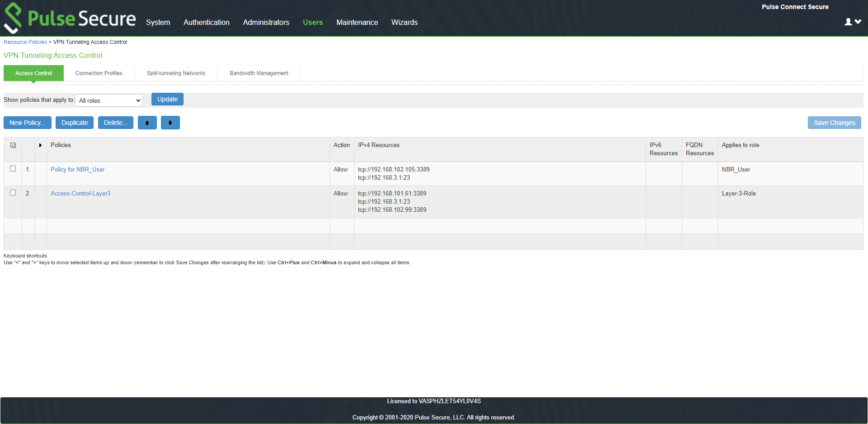Click resource tcp://192.168.102.99:3389
Image resolution: width=868 pixels, height=424 pixels.
(392, 210)
